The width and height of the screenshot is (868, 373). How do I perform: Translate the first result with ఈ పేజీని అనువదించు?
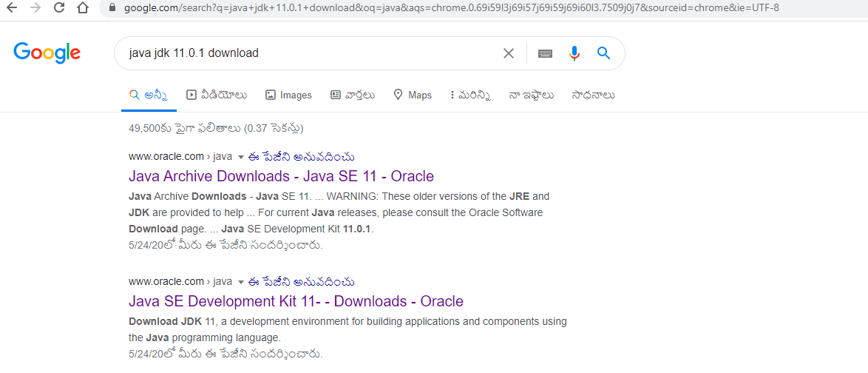click(302, 157)
